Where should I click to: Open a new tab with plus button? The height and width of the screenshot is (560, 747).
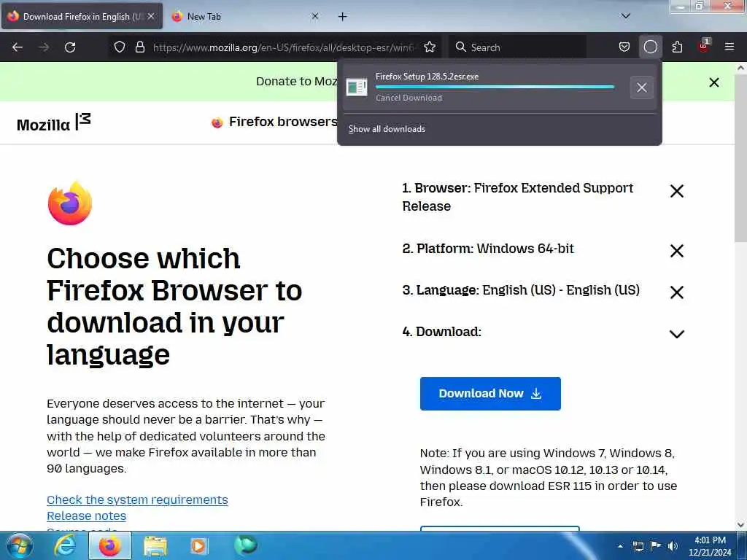point(342,17)
